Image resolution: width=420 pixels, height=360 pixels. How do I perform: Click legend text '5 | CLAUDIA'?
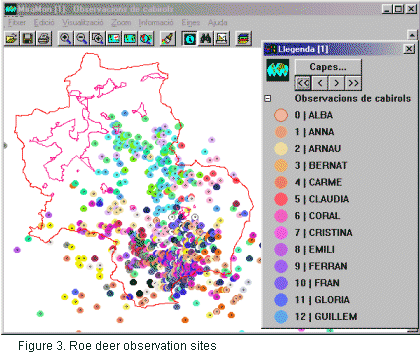(322, 199)
